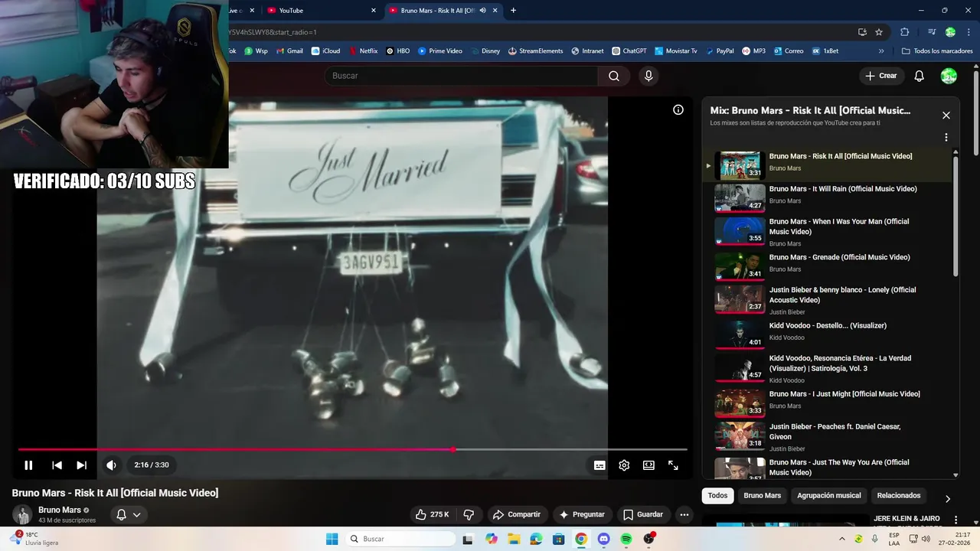980x551 pixels.
Task: Mute the player volume icon
Action: [x=112, y=465]
